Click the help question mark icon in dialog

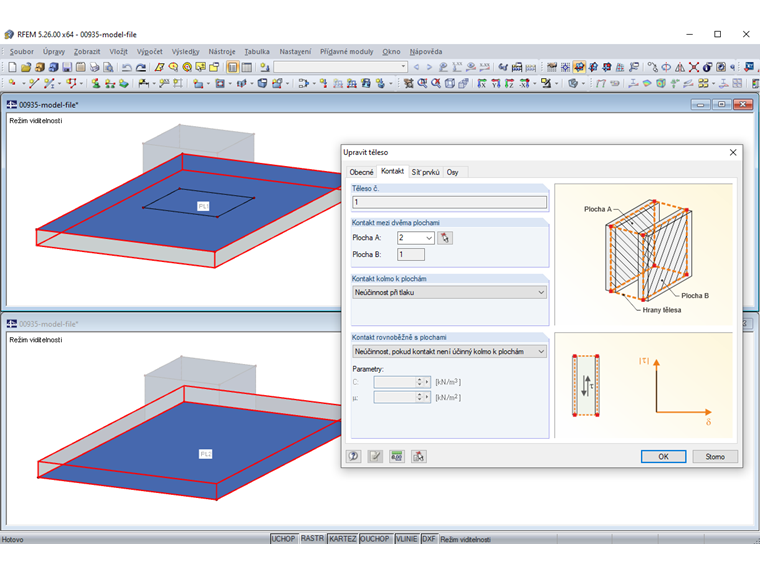(353, 456)
